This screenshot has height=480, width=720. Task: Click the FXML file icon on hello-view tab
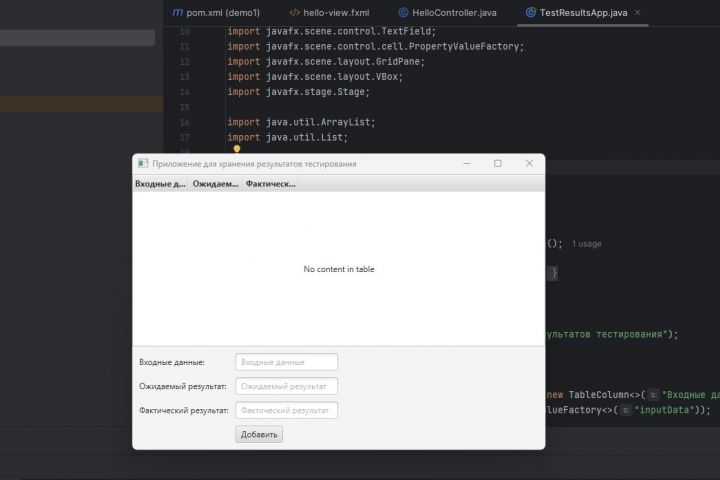click(294, 13)
